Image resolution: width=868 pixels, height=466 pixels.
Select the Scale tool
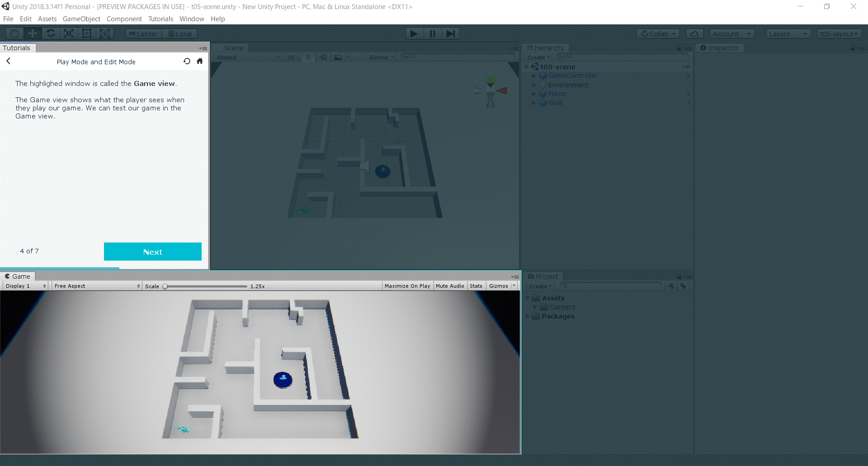pos(69,33)
